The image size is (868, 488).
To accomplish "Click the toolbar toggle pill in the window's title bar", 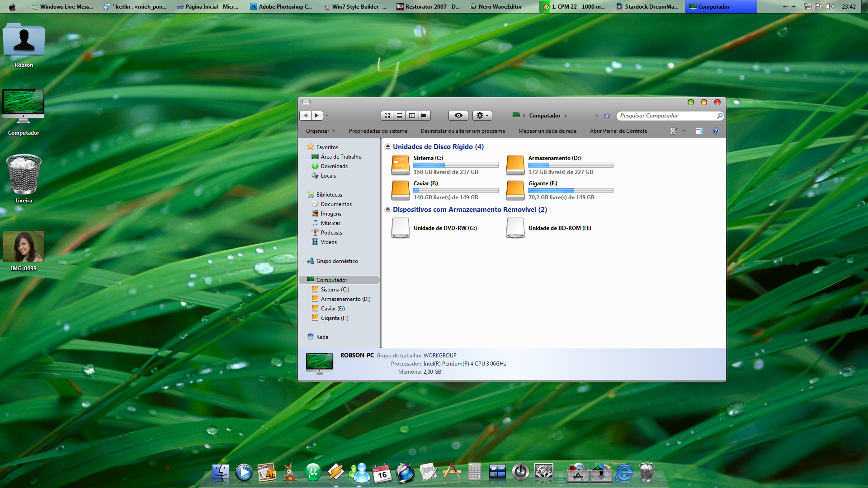I will pos(306,102).
